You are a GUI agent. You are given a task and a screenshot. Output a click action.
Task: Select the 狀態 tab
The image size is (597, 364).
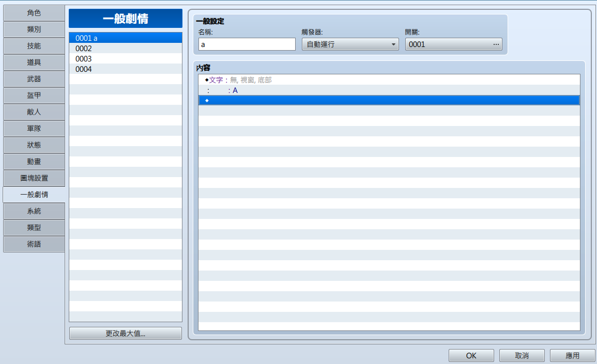[34, 145]
